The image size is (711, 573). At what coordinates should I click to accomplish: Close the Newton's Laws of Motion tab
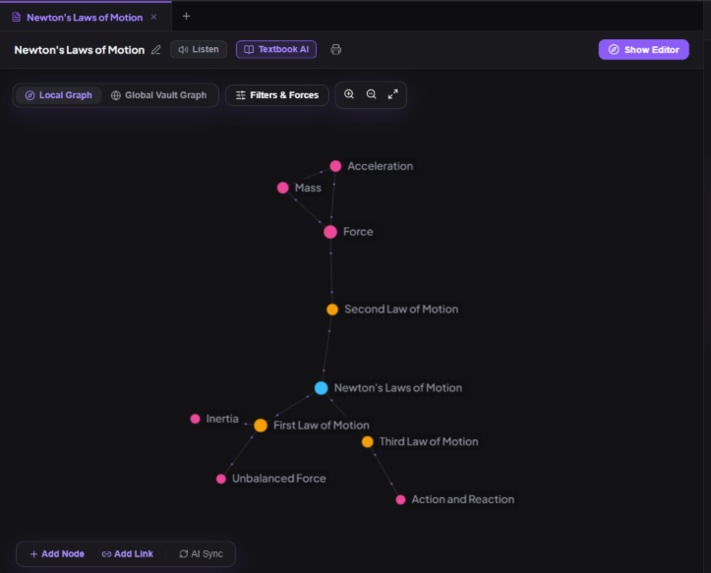tap(154, 17)
